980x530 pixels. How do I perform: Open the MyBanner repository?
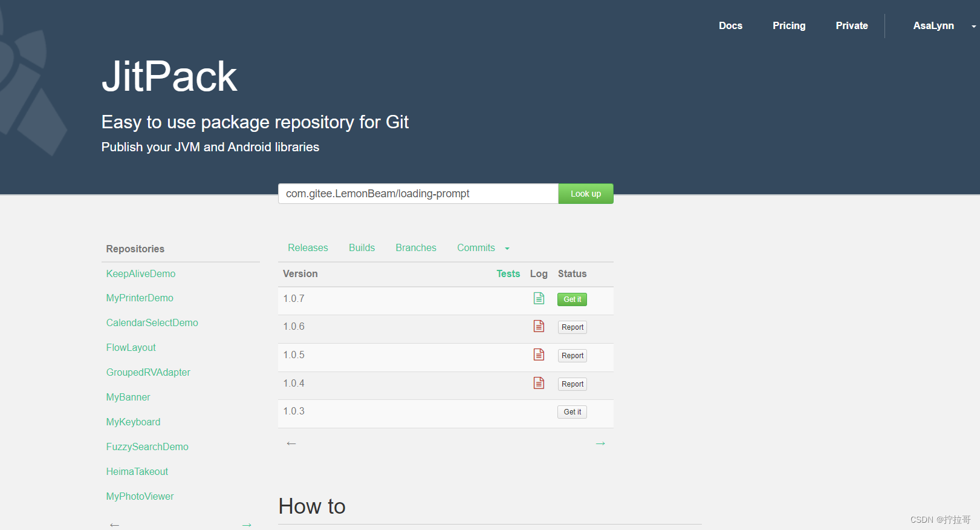(x=128, y=397)
